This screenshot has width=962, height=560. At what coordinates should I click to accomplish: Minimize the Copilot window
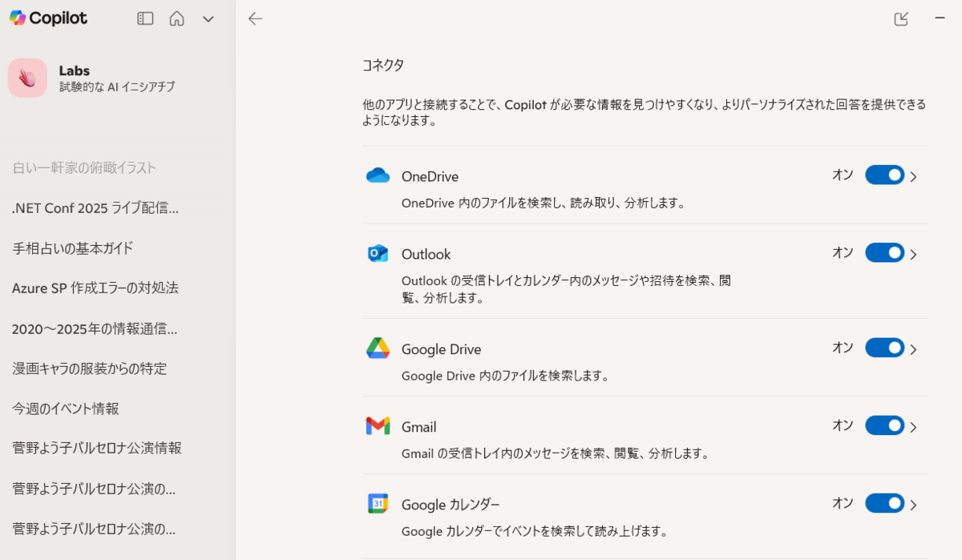940,18
